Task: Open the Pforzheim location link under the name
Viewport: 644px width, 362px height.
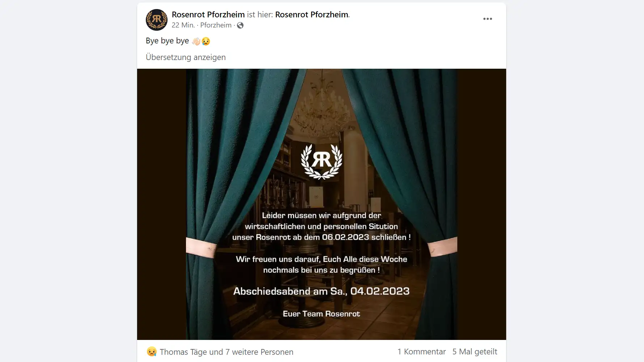Action: 216,25
